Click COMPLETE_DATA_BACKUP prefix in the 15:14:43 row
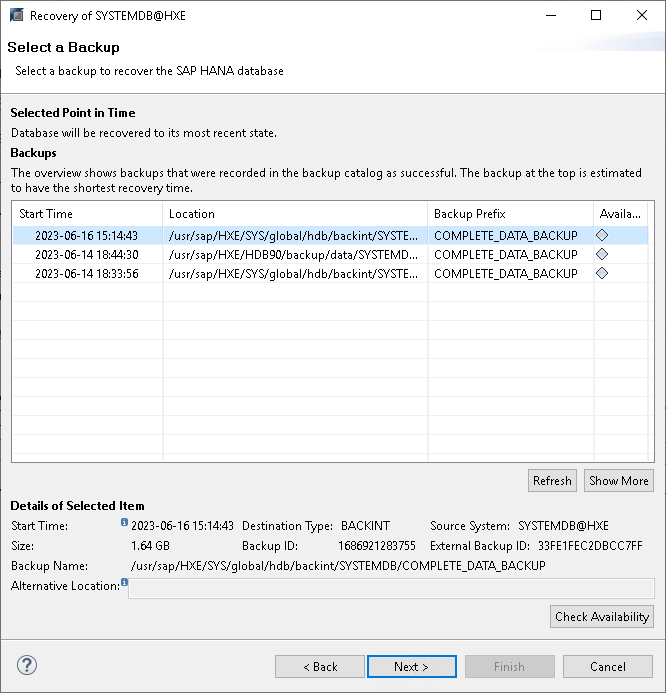666x693 pixels. click(506, 236)
